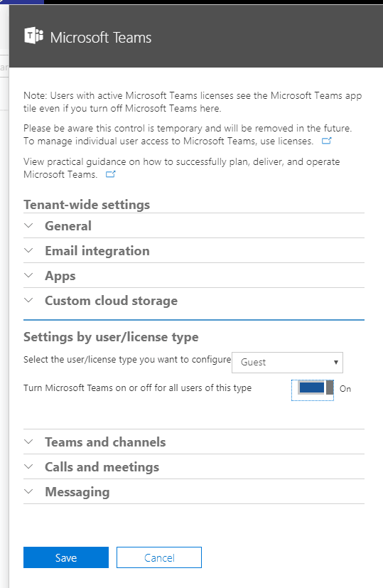Click the Microsoft Teams logo icon

pos(33,36)
